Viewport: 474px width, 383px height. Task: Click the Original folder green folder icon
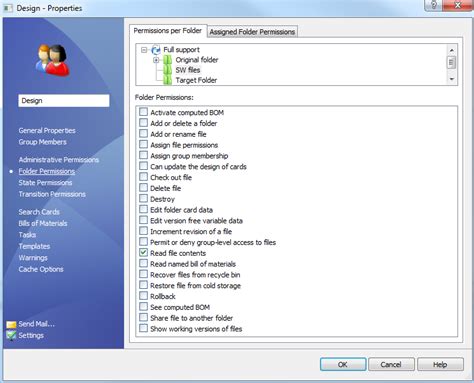click(167, 60)
